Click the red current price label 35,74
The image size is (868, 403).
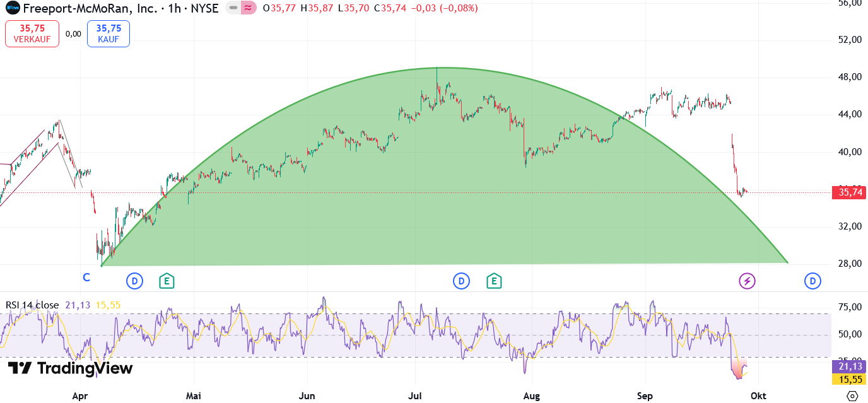[849, 192]
